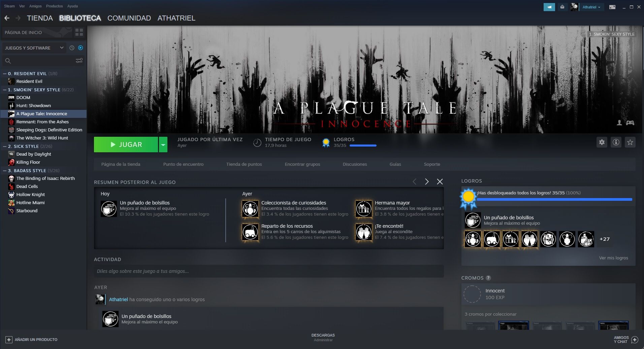Screen dimensions: 644x349
Task: Open game settings via the gear icon
Action: pos(602,142)
